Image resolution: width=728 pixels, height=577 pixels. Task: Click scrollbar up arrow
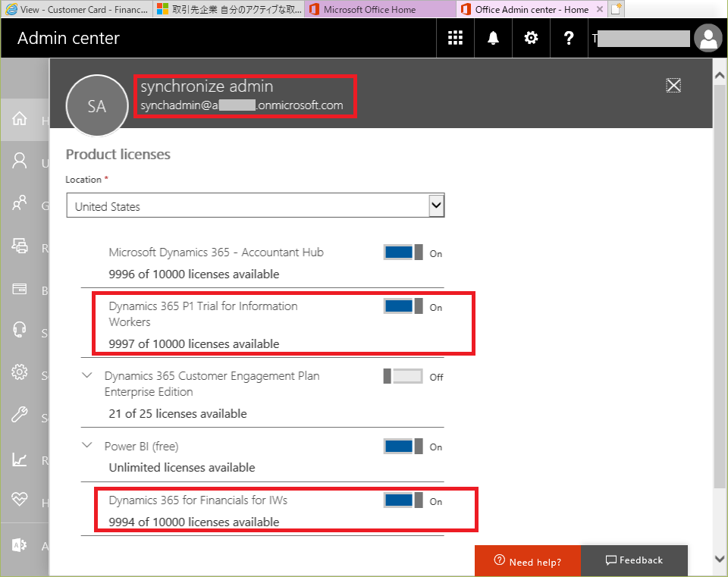719,75
